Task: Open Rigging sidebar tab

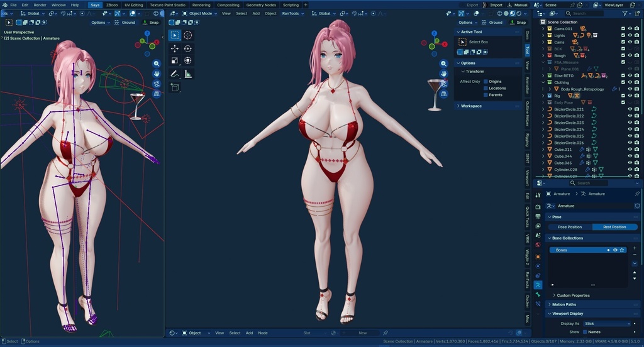Action: [528, 140]
